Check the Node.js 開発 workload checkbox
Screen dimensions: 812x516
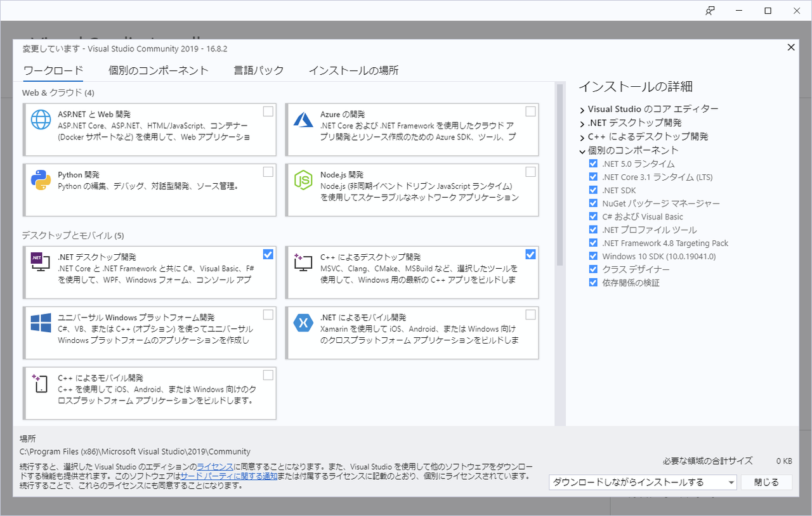tap(530, 172)
